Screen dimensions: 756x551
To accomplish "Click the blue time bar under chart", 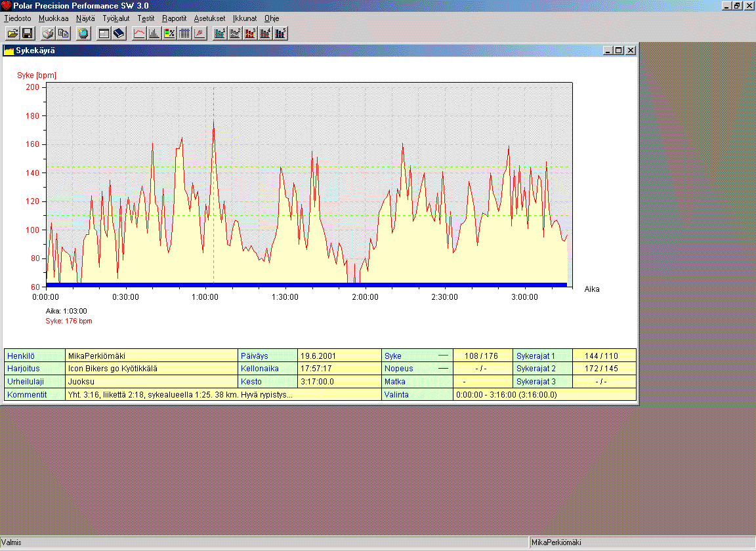I will pyautogui.click(x=306, y=285).
